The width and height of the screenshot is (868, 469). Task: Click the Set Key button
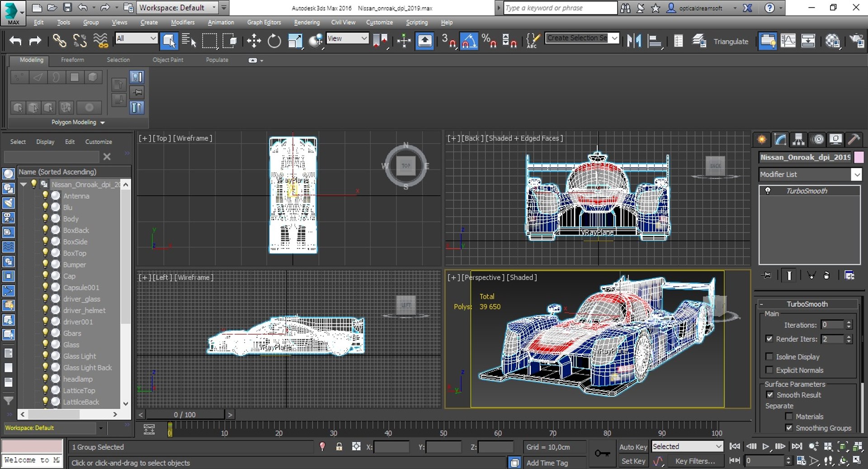(x=633, y=461)
